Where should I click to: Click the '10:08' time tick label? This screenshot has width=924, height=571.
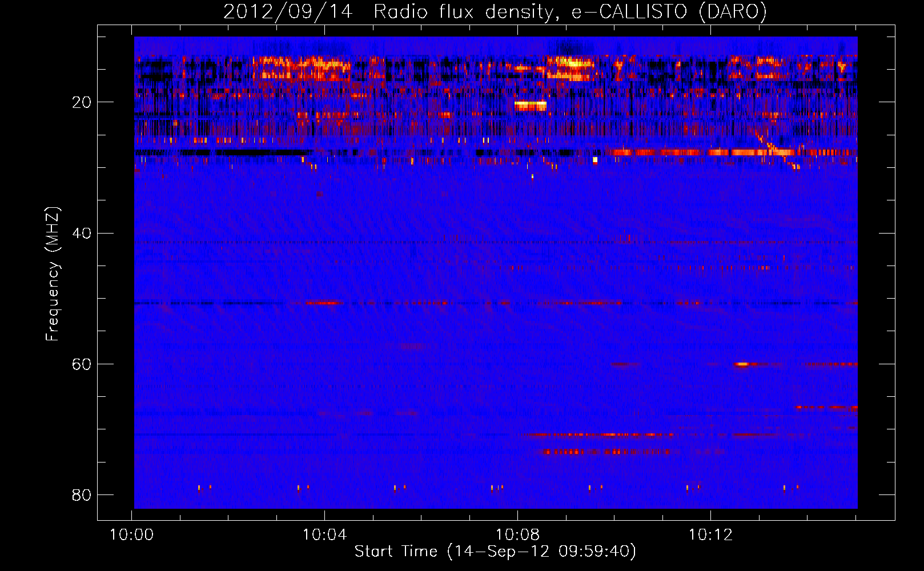pos(517,535)
